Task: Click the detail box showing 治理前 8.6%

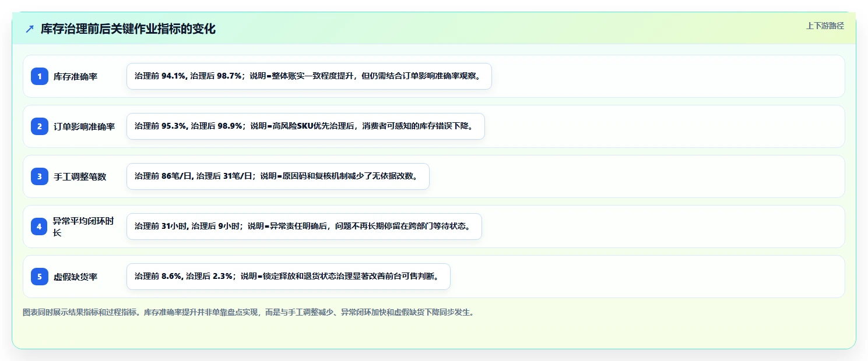Action: tap(289, 277)
